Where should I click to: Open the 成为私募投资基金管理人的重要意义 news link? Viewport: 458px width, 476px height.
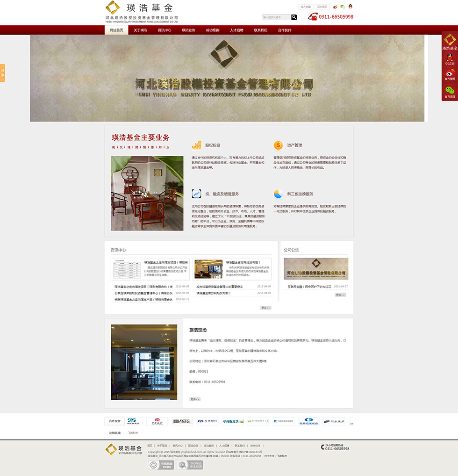(220, 287)
